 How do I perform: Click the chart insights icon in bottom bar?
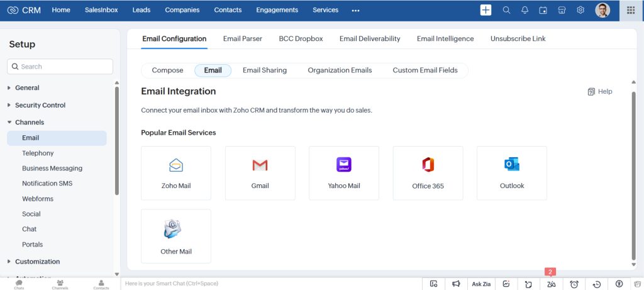[x=506, y=284]
